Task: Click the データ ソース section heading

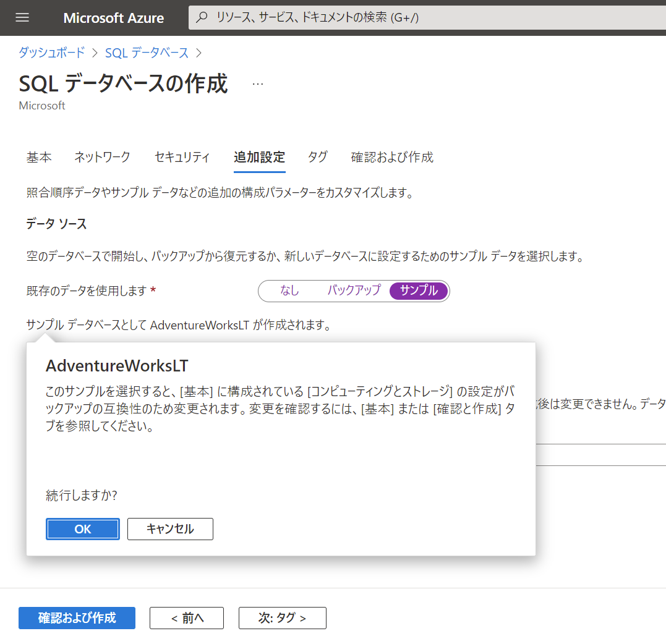Action: [56, 224]
